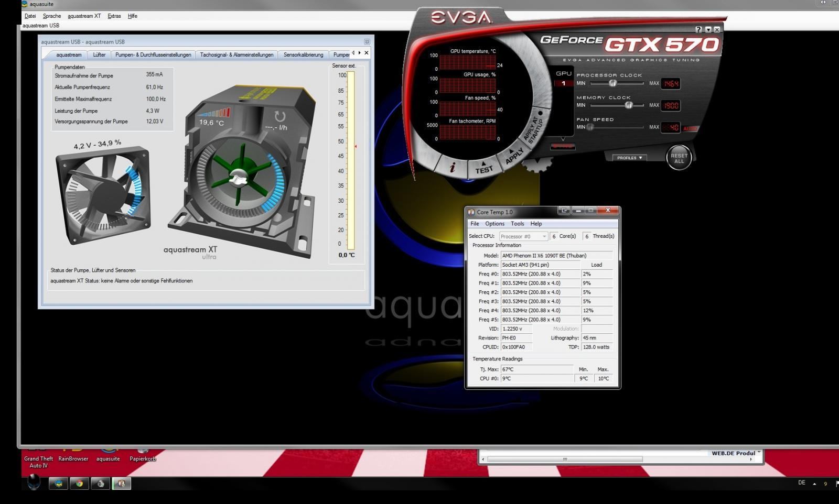Screen dimensions: 839x504
Task: Click the Core Temp app icon in title bar
Action: coord(471,212)
